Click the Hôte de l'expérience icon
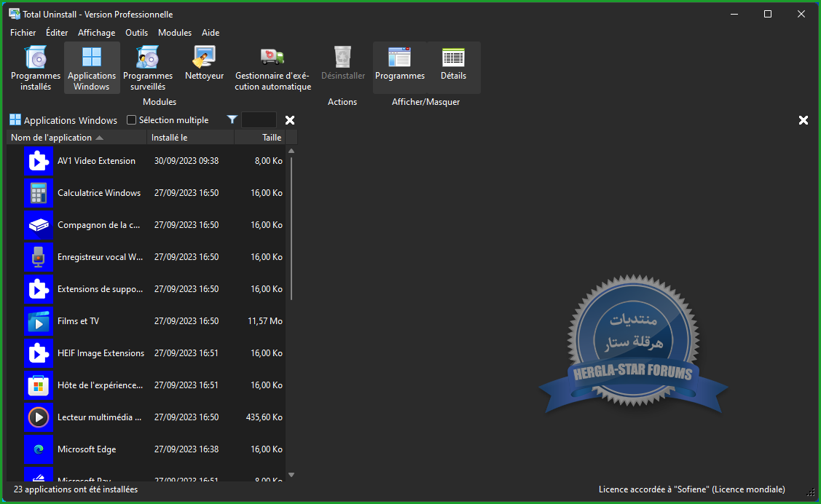821x504 pixels. point(38,385)
